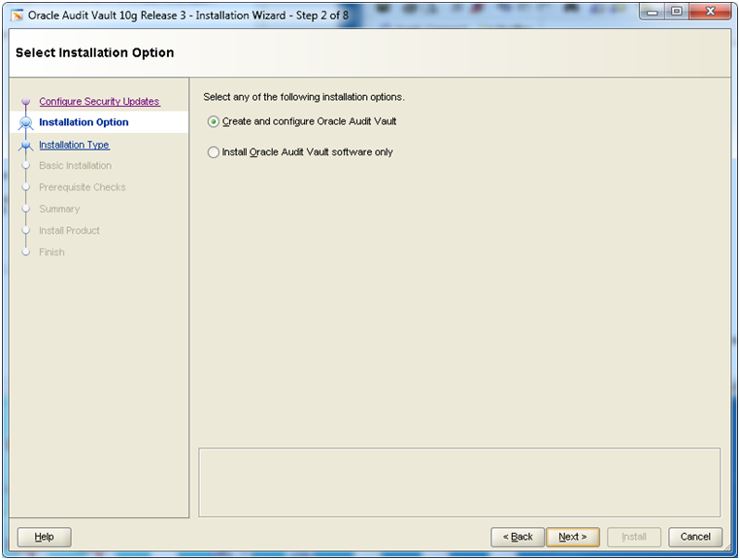Select the Installation Option step

point(84,122)
